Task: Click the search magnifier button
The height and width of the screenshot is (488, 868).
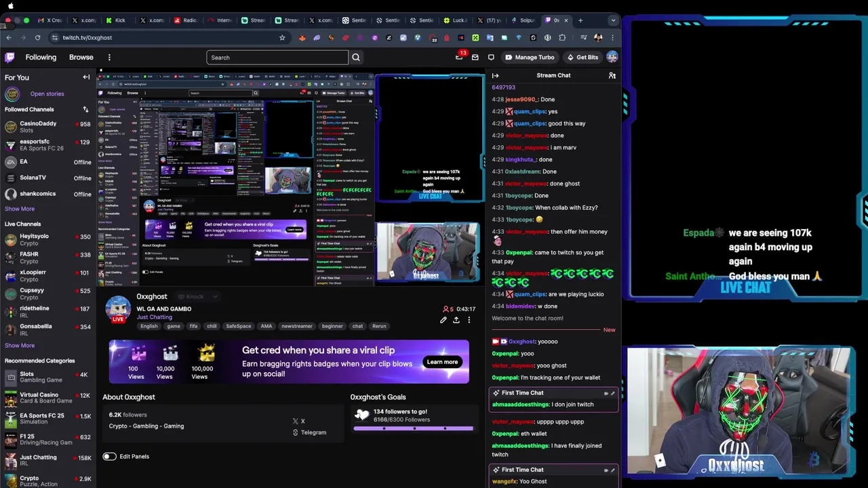Action: pyautogui.click(x=356, y=58)
